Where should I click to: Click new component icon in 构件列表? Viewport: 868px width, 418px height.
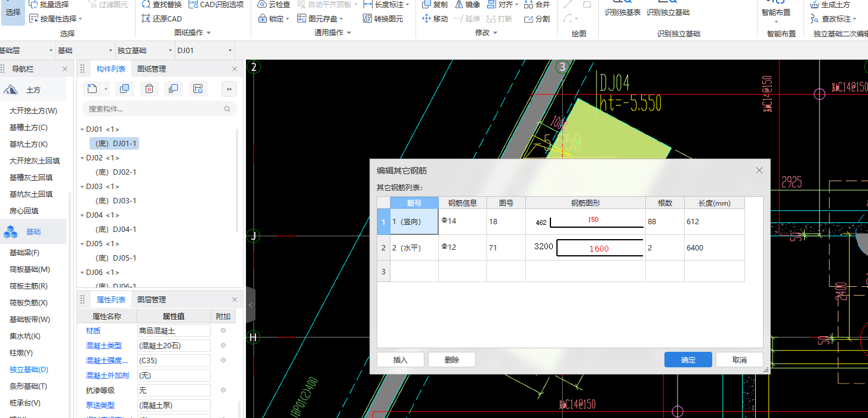(92, 89)
